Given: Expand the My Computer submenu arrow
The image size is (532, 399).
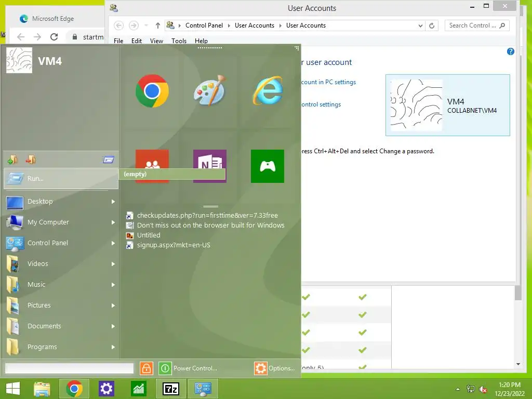Looking at the screenshot, I should 113,222.
